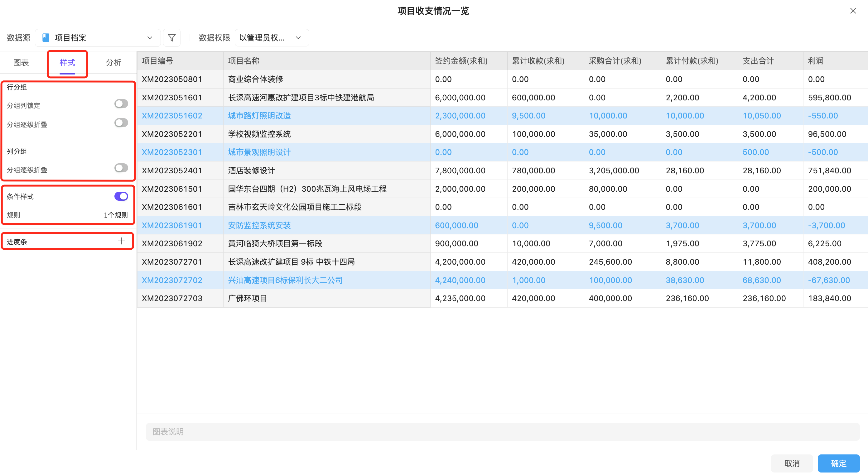Switch to the 分析 tab

pos(113,62)
